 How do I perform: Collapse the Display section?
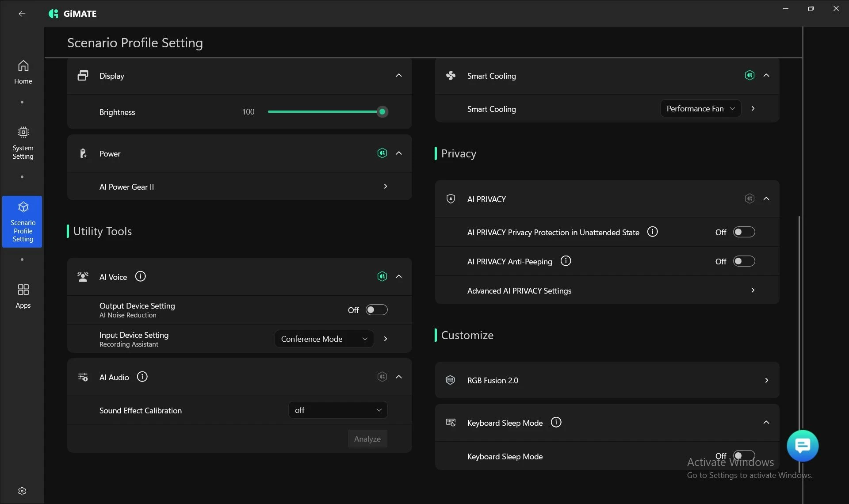(x=398, y=75)
